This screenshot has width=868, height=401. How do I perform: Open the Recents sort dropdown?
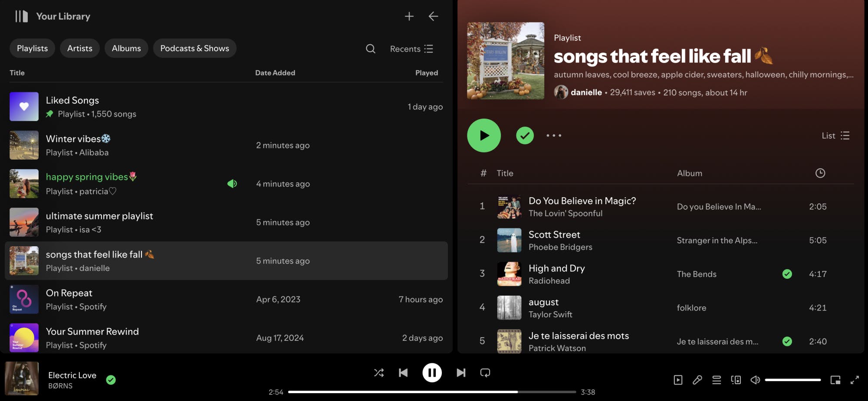[x=411, y=49]
